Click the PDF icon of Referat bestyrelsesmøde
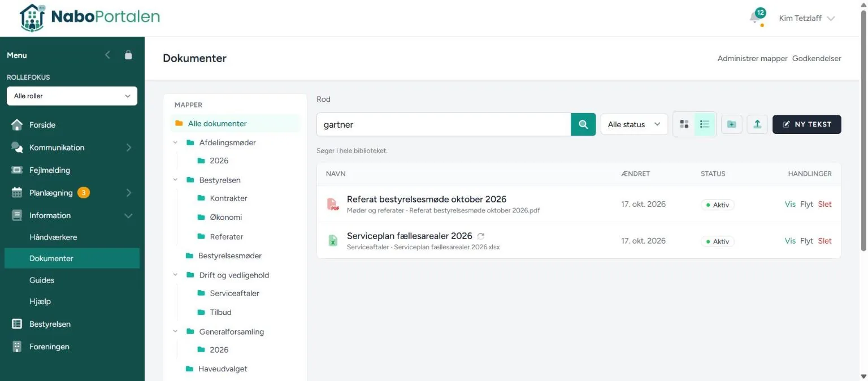This screenshot has width=868, height=381. point(333,204)
